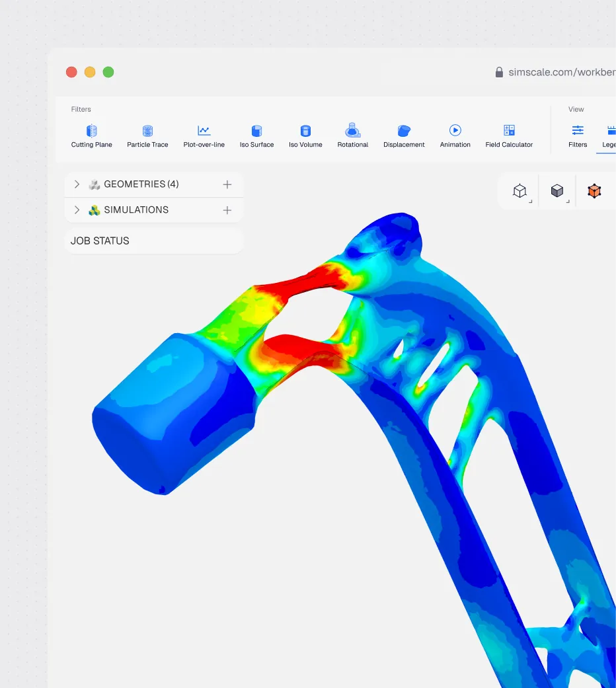This screenshot has height=688, width=616.
Task: Open the JOB STATUS panel
Action: [x=153, y=241]
